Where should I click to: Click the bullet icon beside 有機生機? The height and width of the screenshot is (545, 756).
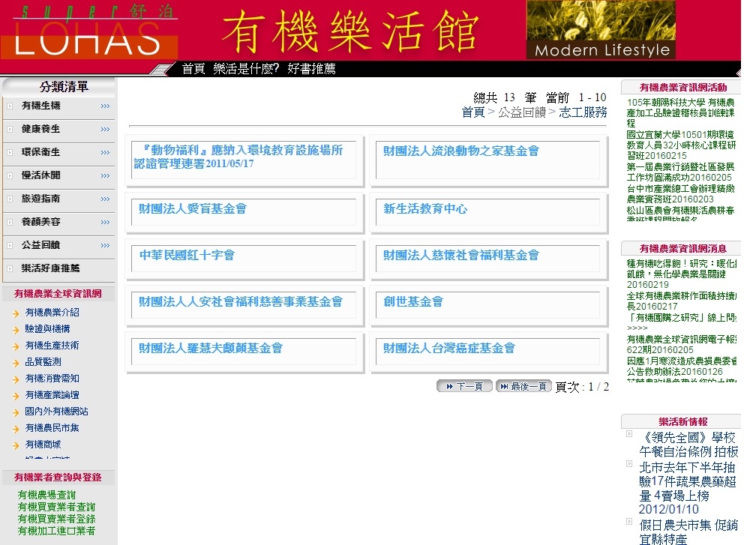[10, 106]
